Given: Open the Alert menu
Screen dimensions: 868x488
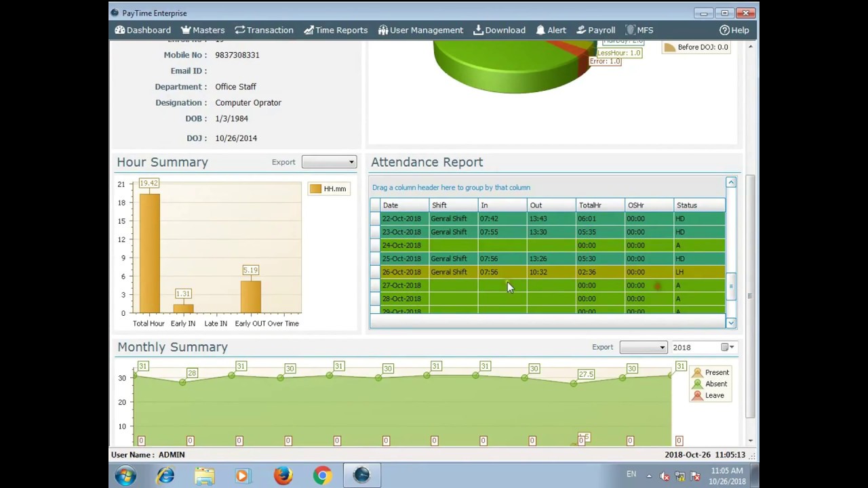Looking at the screenshot, I should click(551, 30).
